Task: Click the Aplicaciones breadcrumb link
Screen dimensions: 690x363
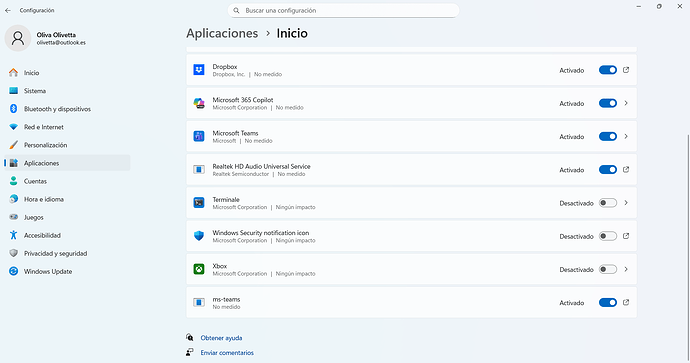Action: click(x=222, y=33)
